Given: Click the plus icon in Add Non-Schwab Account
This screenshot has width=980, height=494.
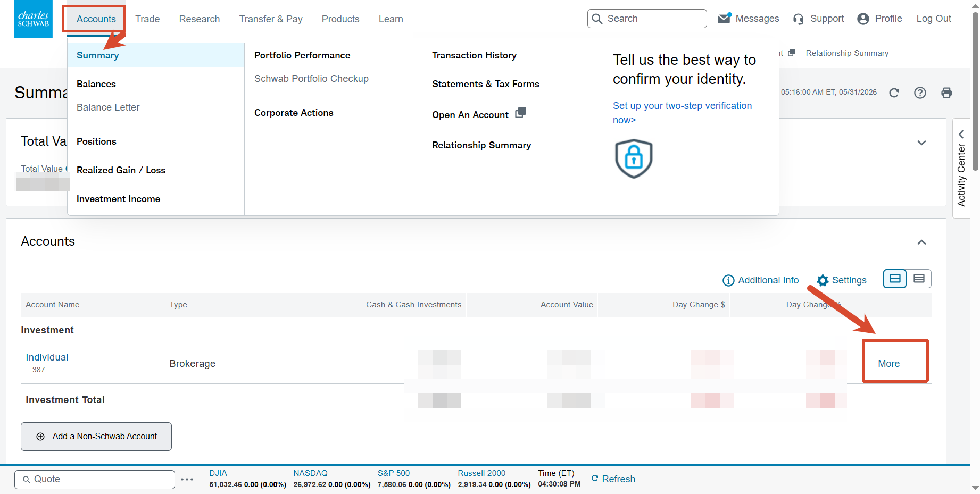Looking at the screenshot, I should coord(40,437).
